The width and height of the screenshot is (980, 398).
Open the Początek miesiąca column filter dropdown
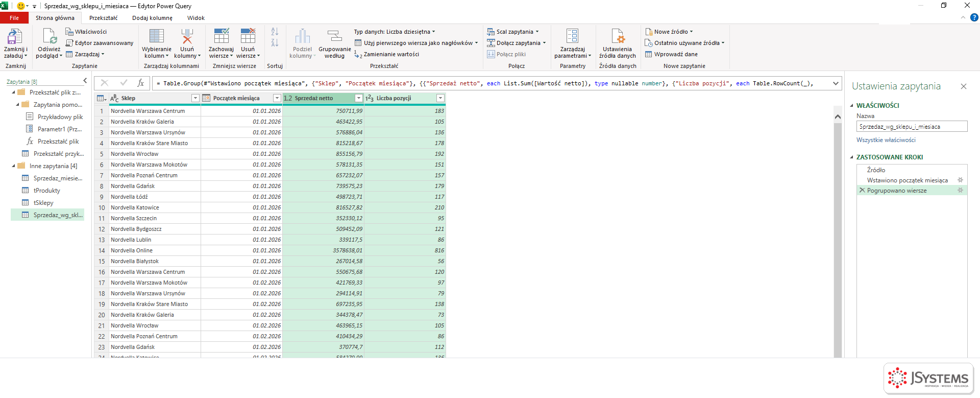click(x=277, y=98)
